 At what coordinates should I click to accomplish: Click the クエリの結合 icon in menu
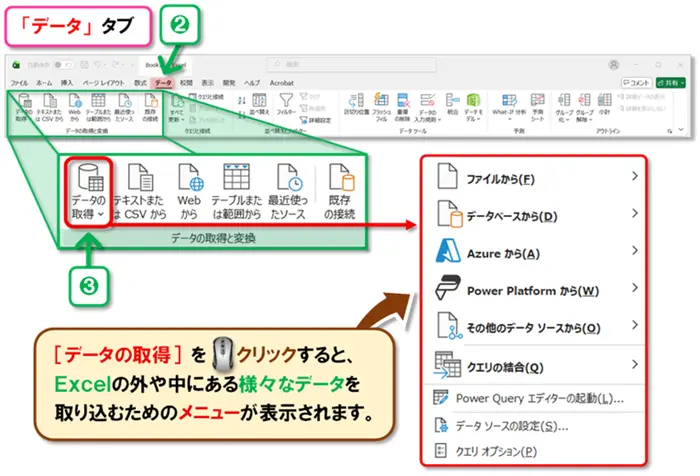447,365
